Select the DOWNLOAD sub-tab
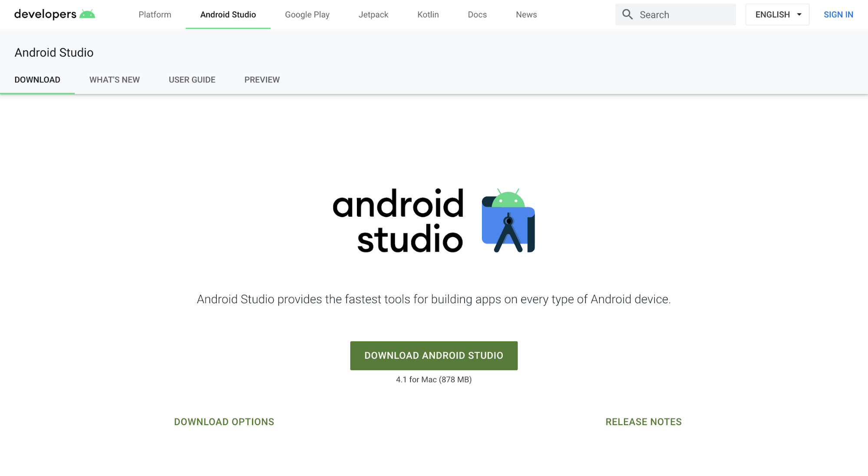Image resolution: width=868 pixels, height=476 pixels. 37,80
